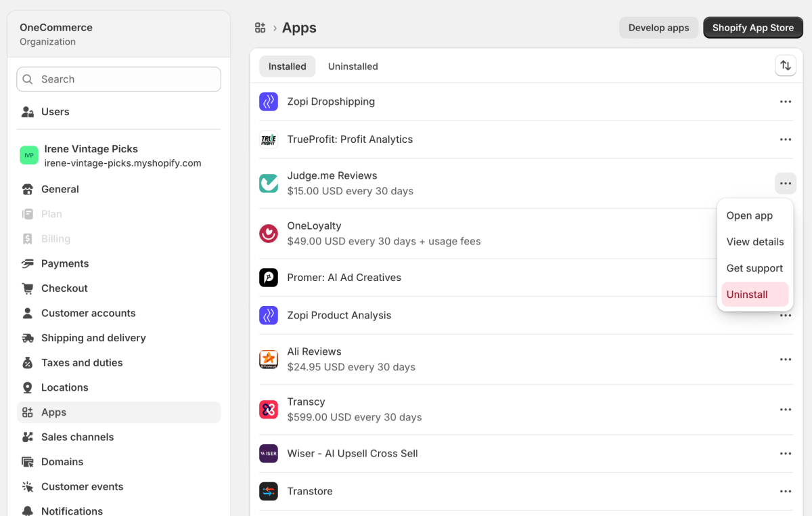Click the OneLoyalty $49.00 USD pricing text
Screen dimensions: 812x516
(384, 241)
